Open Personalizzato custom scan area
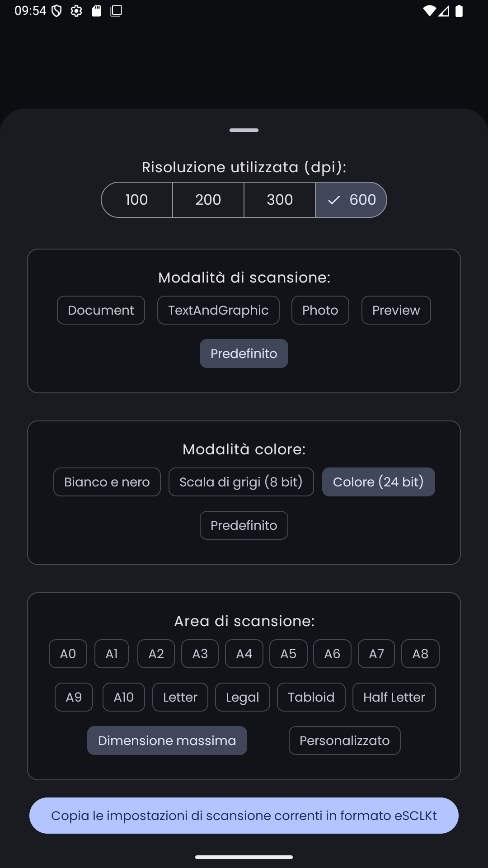The width and height of the screenshot is (488, 868). (x=345, y=741)
